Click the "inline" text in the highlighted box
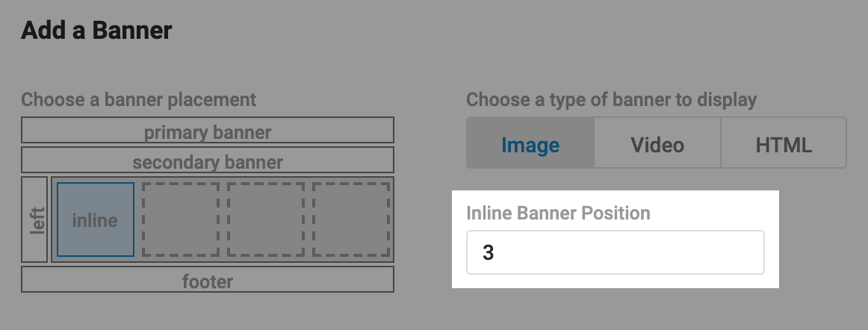This screenshot has width=868, height=330. [x=96, y=221]
